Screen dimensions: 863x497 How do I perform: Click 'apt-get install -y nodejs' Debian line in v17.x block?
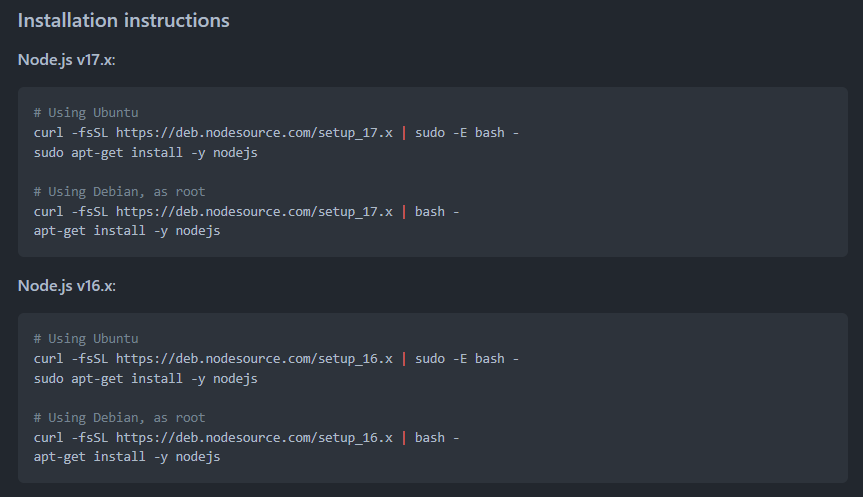coord(127,231)
